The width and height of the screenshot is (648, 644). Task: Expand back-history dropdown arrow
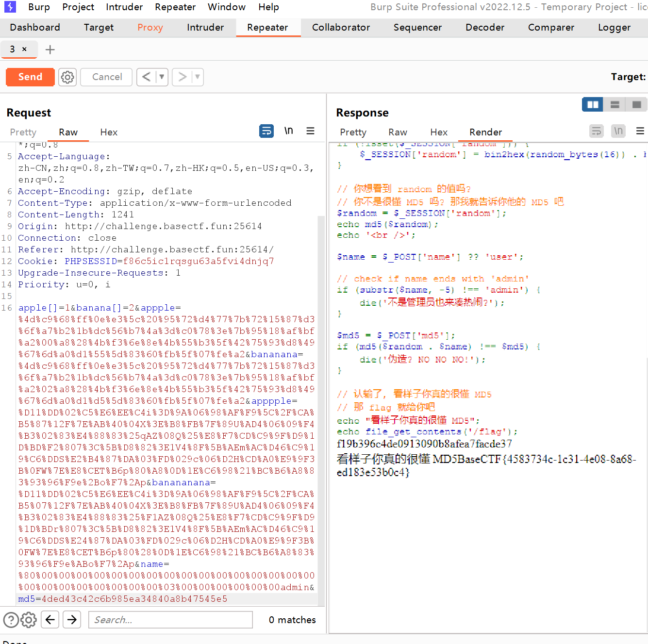click(x=162, y=77)
